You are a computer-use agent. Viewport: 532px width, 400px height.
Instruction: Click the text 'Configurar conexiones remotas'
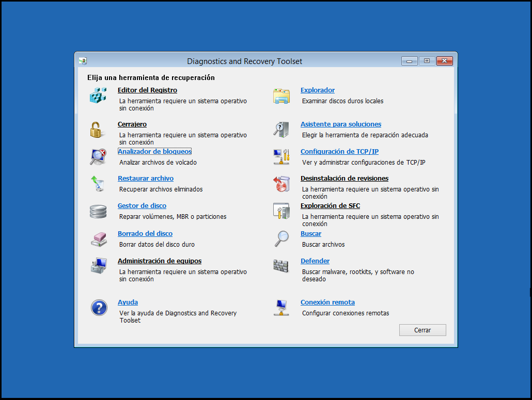click(346, 313)
